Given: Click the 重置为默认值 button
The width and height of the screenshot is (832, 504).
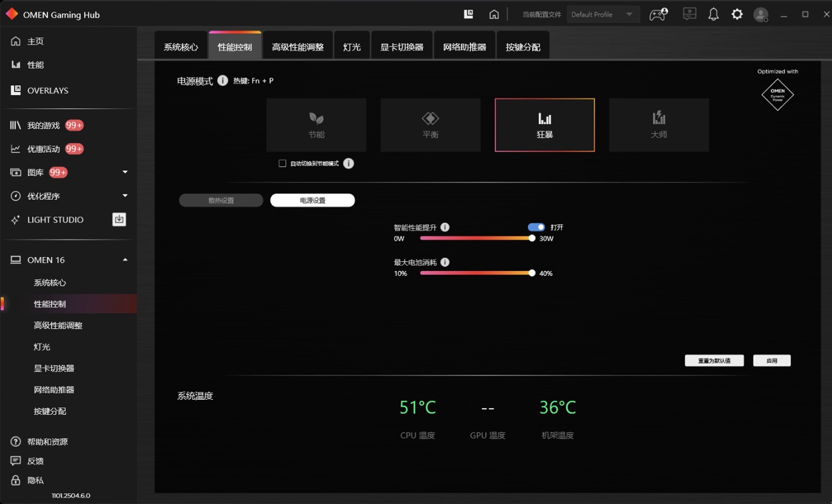Looking at the screenshot, I should tap(714, 360).
